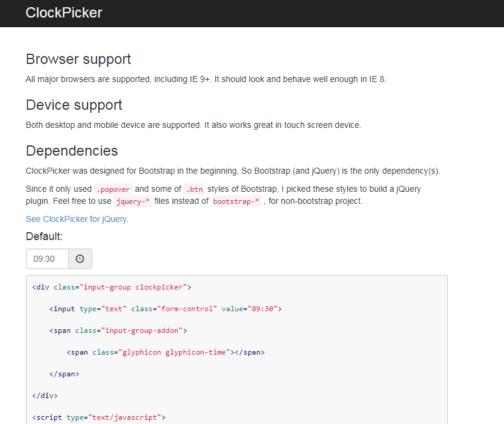Click the Default: label above the input
The height and width of the screenshot is (424, 504).
tap(44, 236)
